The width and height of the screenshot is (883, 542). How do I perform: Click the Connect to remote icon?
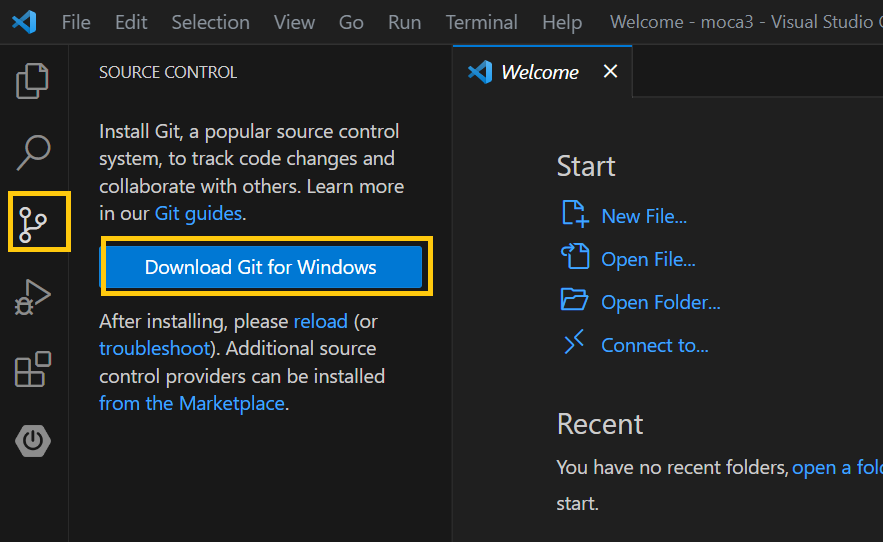click(574, 342)
